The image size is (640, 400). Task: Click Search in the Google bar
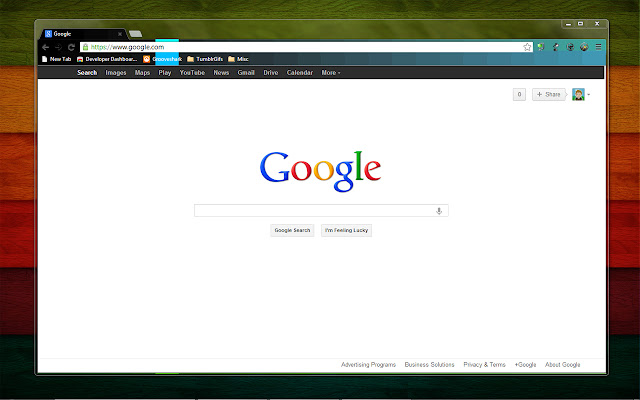pos(87,73)
